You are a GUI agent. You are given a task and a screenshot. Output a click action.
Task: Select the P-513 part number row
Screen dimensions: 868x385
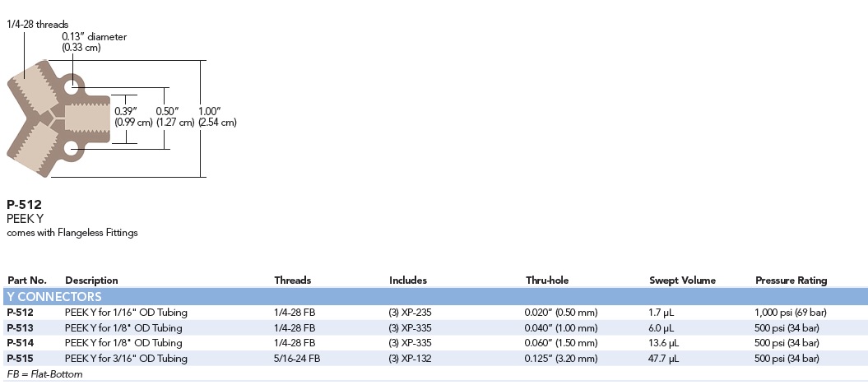click(434, 328)
